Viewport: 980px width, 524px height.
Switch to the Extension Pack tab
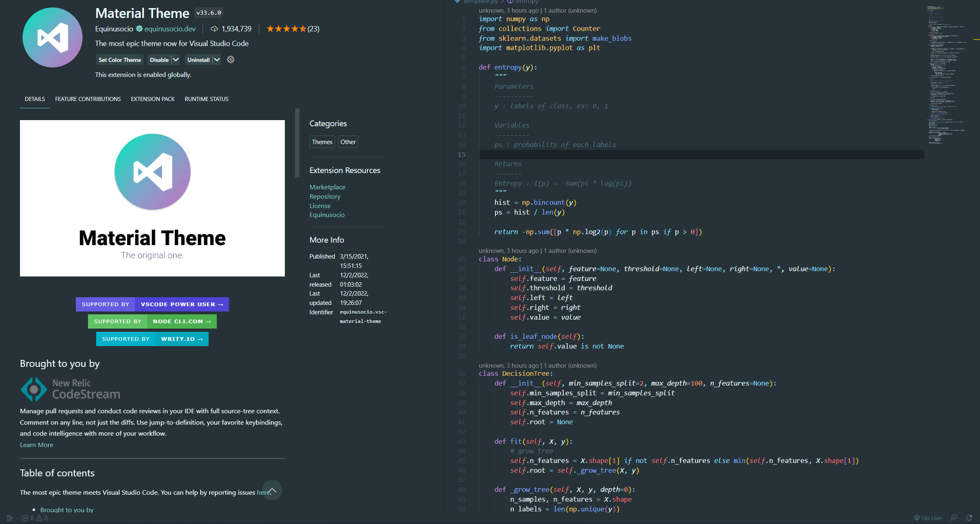[152, 99]
